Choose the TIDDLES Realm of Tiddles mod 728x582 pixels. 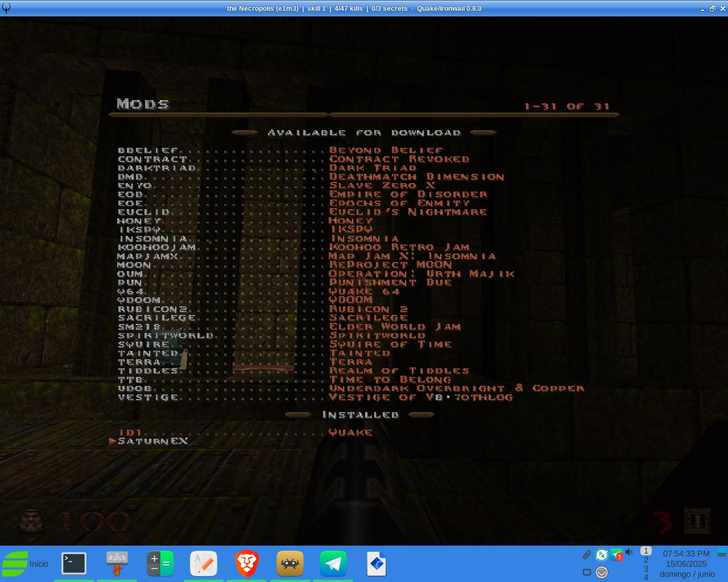293,371
